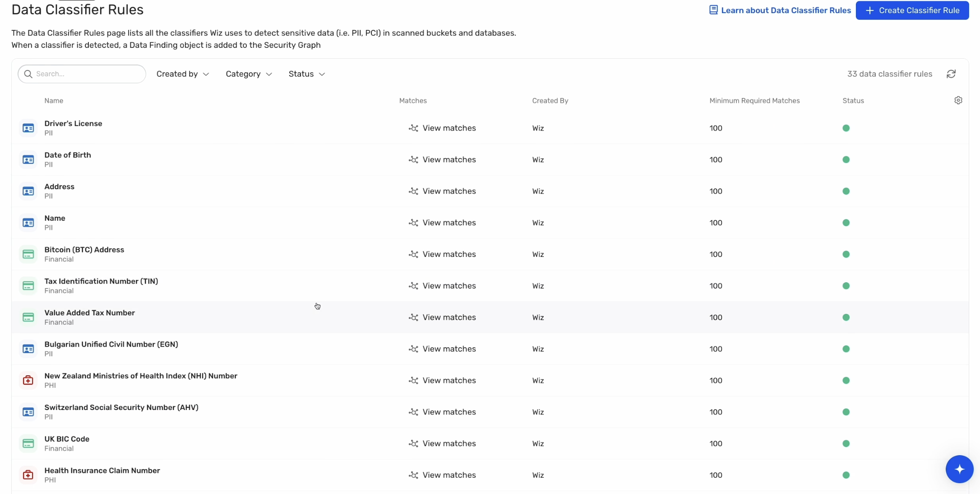Screen dimensions: 980x494
Task: Click the Status column header
Action: 853,101
